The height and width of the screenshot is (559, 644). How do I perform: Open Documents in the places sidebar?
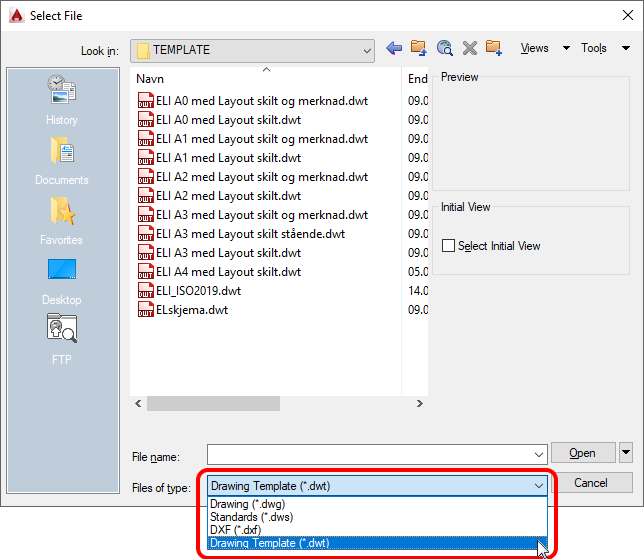[x=62, y=161]
